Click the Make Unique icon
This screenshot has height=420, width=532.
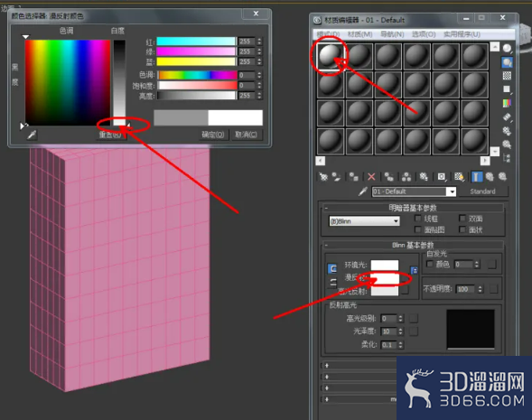[406, 177]
